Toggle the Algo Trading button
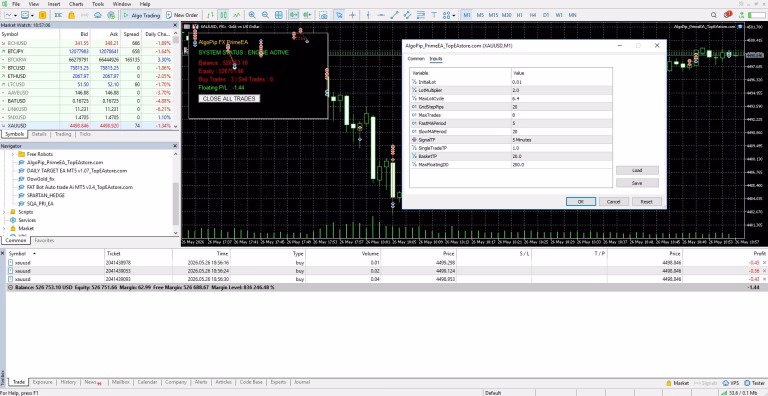 pos(142,15)
